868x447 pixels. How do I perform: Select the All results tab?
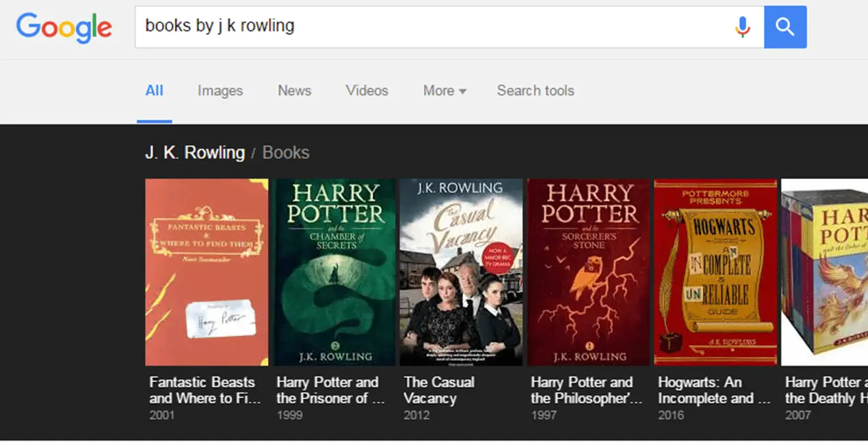(x=155, y=91)
